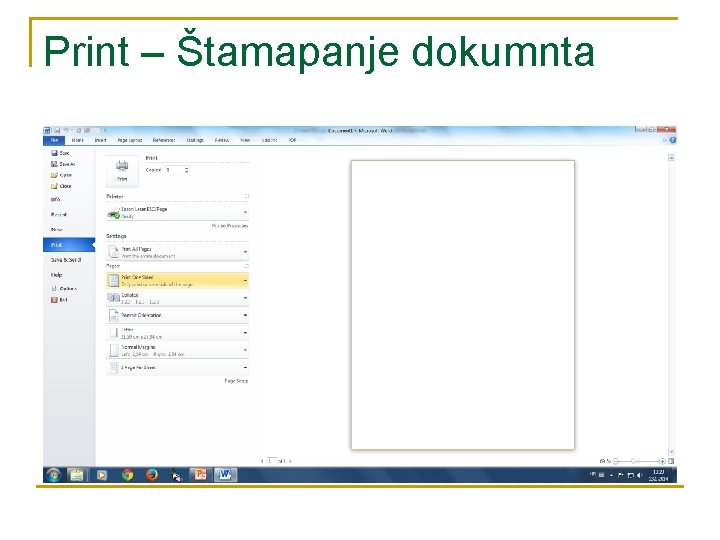This screenshot has height=540, width=720.
Task: Expand the Collated dropdown
Action: pos(177,298)
